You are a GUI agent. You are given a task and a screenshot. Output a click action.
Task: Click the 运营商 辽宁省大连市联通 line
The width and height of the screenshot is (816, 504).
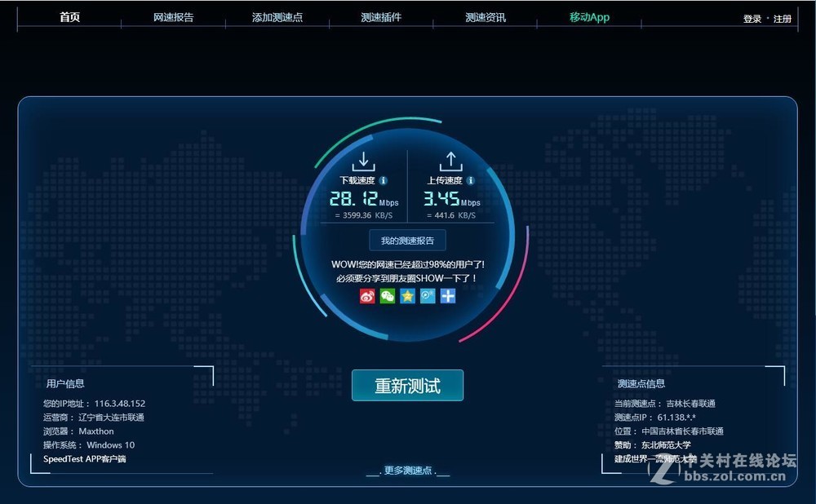(94, 417)
